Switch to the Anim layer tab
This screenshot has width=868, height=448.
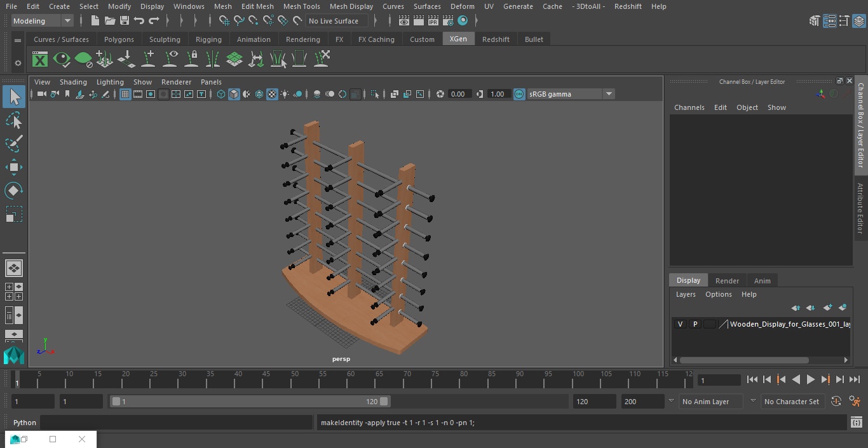762,281
